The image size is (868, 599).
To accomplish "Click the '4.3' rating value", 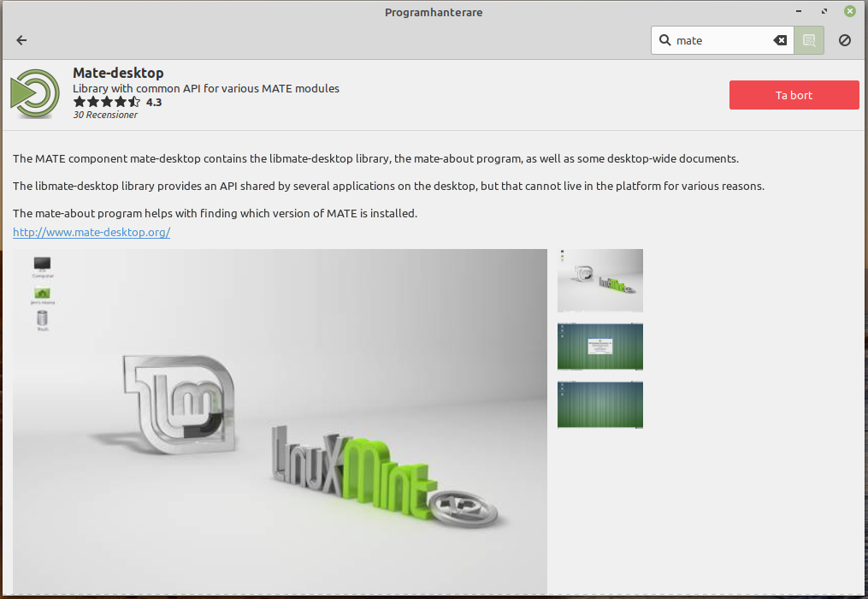I will coord(154,102).
